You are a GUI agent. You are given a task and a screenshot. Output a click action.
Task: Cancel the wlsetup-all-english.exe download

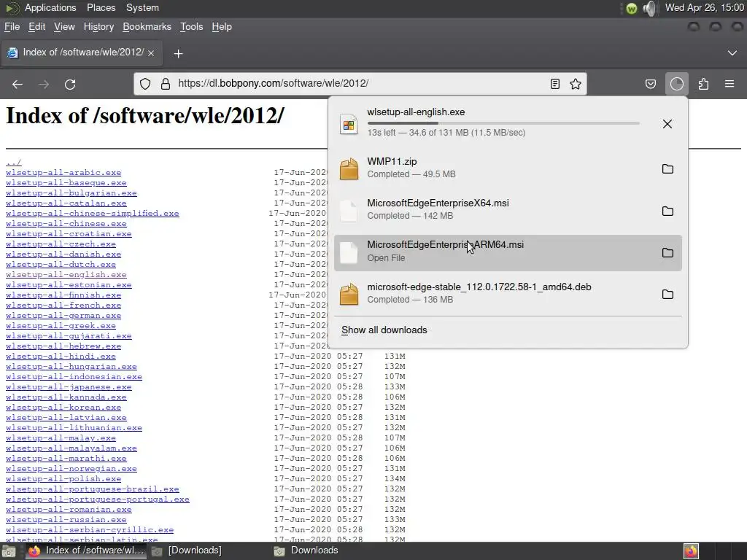[x=667, y=124]
